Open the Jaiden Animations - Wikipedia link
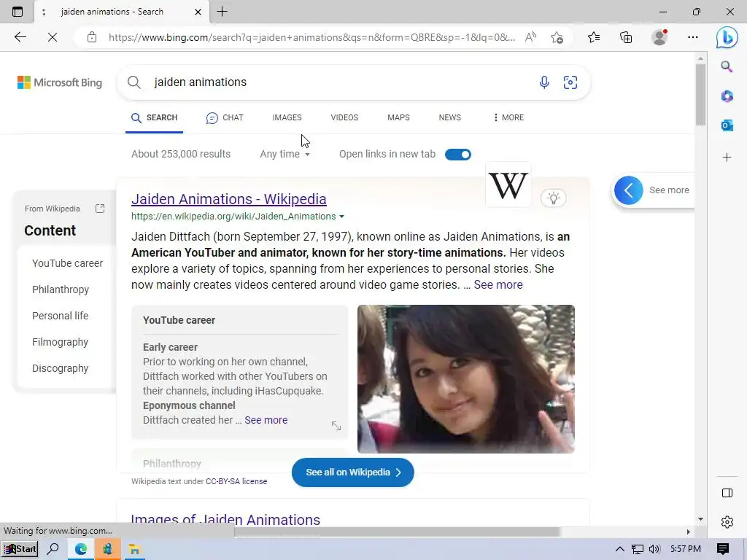Screen dimensions: 747x560 [228, 199]
